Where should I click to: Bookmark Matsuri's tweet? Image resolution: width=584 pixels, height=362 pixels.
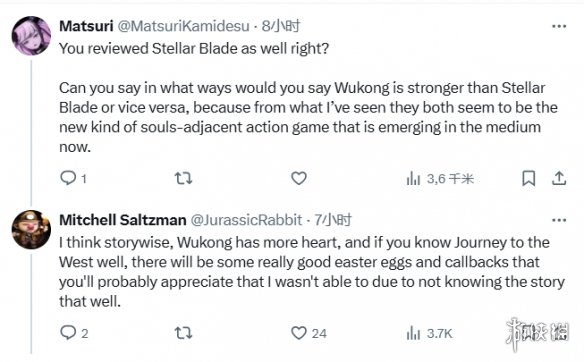(529, 178)
